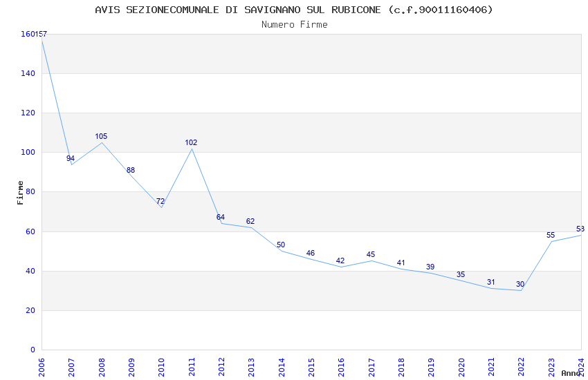
Task: Click the subtitle Numero Firme
Action: click(295, 25)
